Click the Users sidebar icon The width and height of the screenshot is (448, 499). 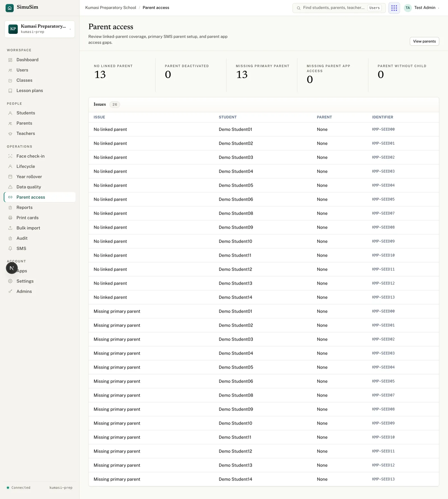pos(10,70)
